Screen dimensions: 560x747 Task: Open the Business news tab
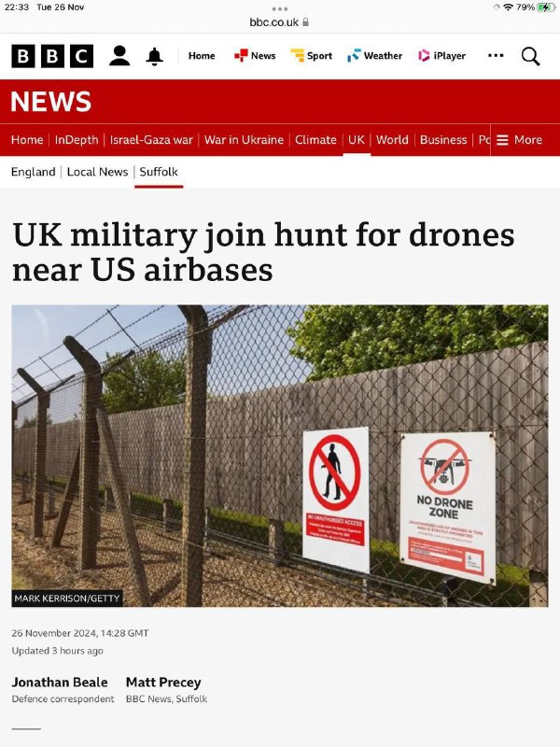443,139
